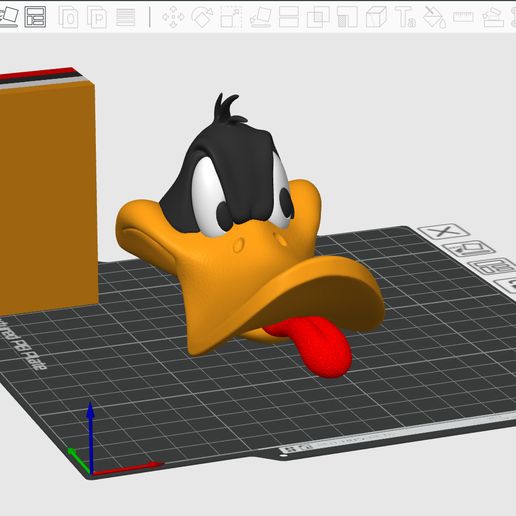This screenshot has height=516, width=516.
Task: Click the Split to objects icon
Action: point(68,17)
